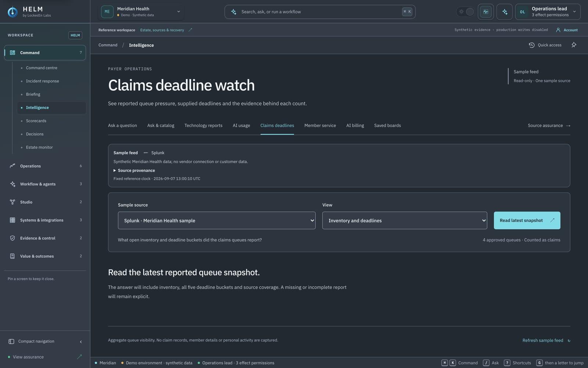
Task: Switch to the AI usage tab
Action: (241, 125)
